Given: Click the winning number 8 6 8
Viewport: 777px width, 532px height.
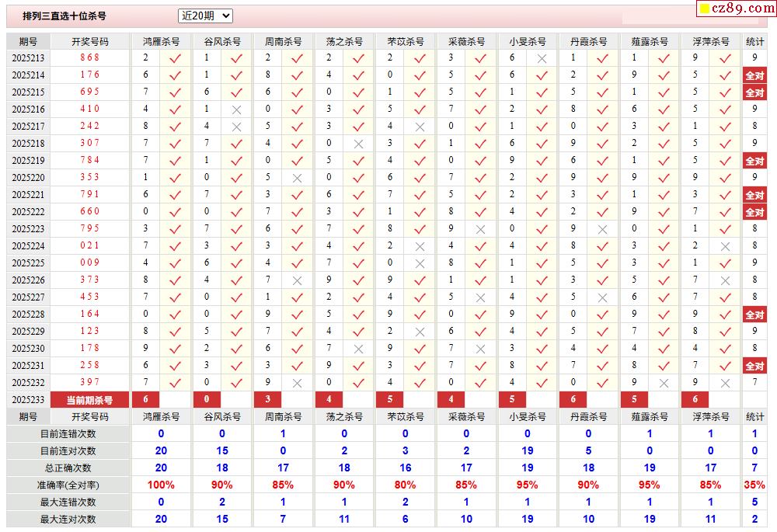Looking at the screenshot, I should [x=89, y=57].
